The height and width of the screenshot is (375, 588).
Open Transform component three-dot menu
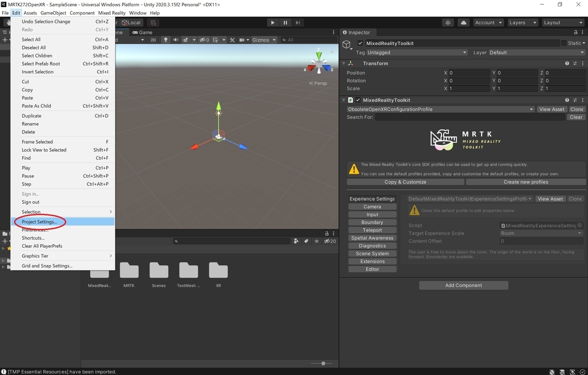point(582,64)
